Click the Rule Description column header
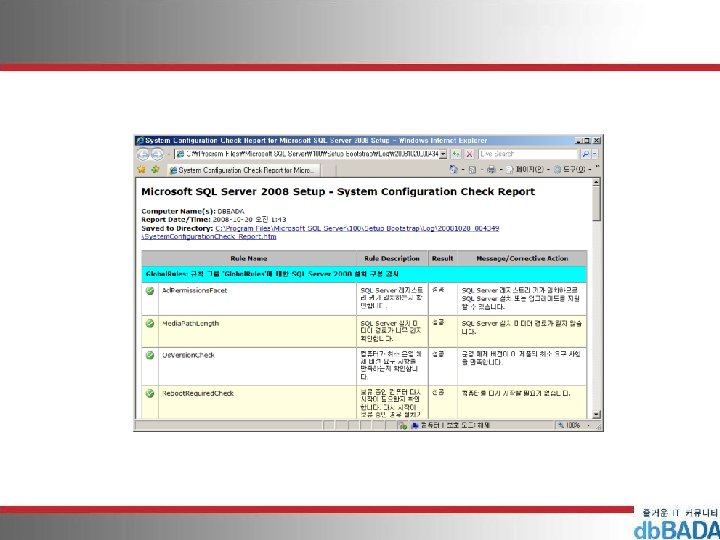Viewport: 720px width, 540px height. coord(392,259)
